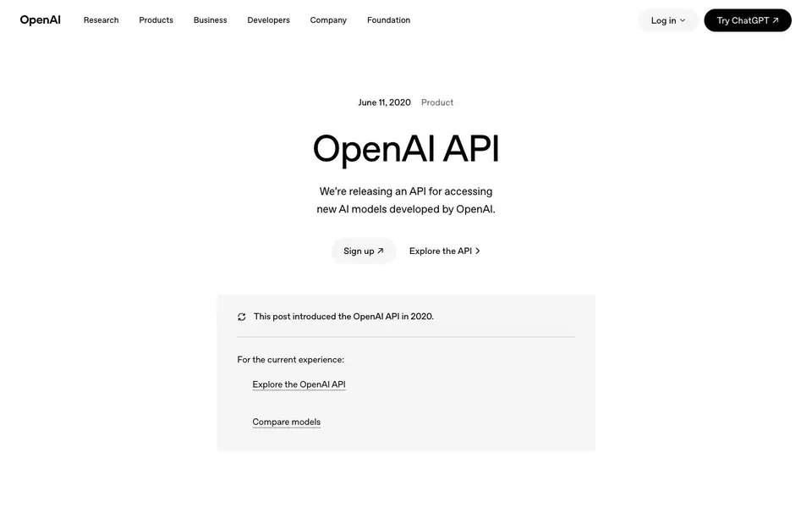Open the Research menu
This screenshot has width=812, height=508.
point(101,20)
